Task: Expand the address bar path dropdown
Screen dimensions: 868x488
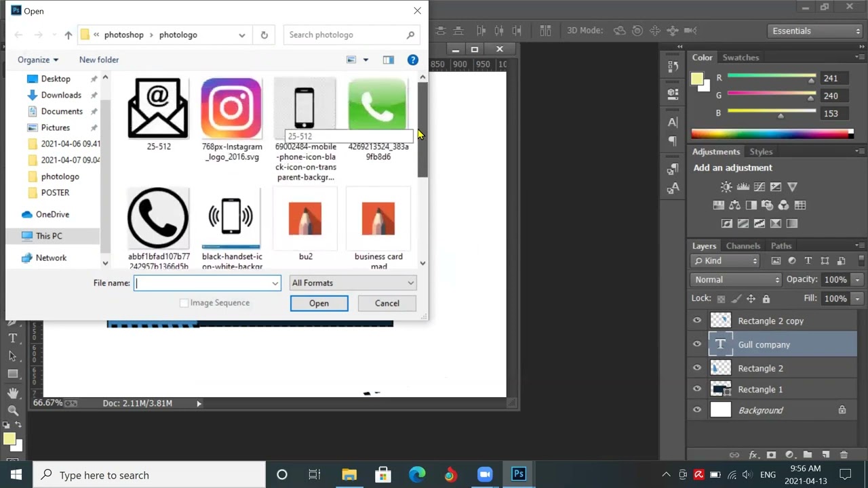Action: tap(241, 35)
